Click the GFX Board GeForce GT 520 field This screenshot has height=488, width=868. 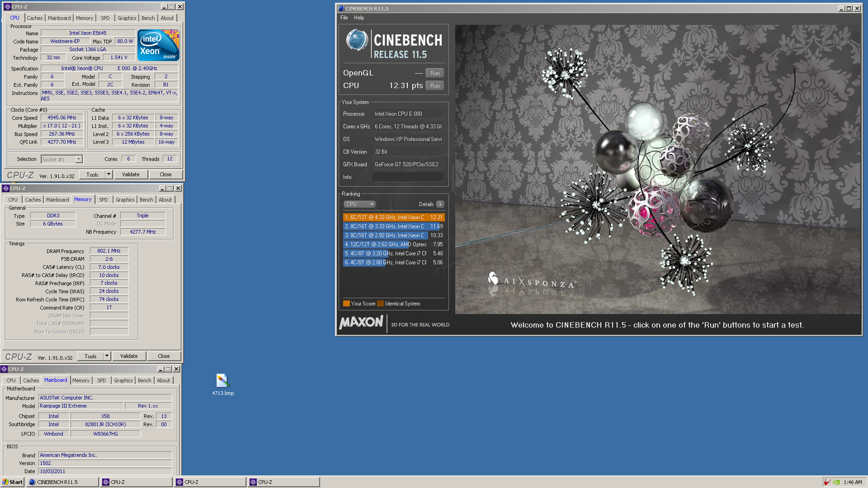pyautogui.click(x=408, y=164)
